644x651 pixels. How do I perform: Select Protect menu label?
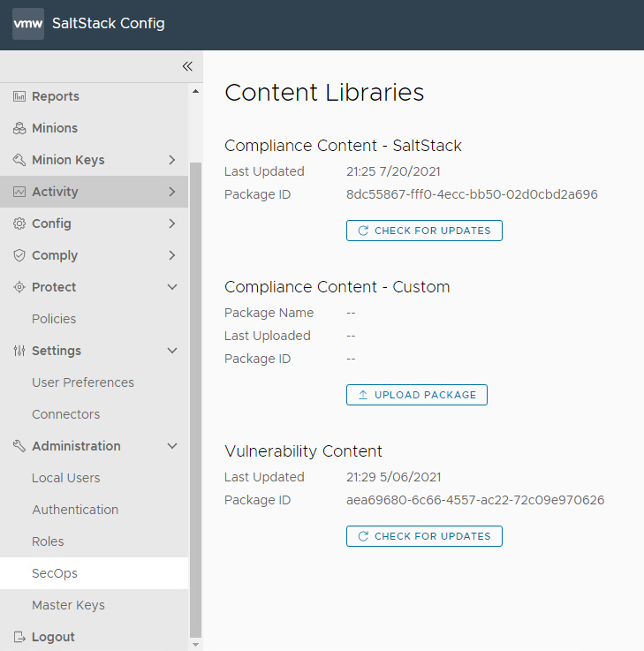pyautogui.click(x=54, y=287)
